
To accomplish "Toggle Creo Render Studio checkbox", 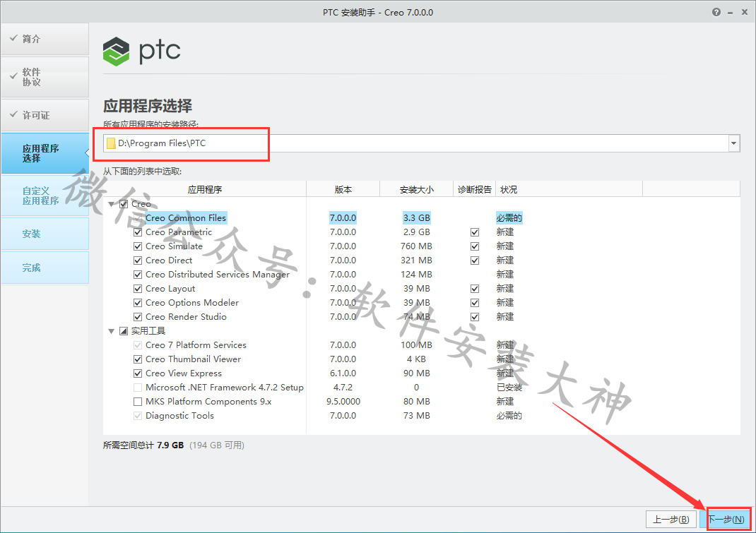I will pyautogui.click(x=137, y=316).
